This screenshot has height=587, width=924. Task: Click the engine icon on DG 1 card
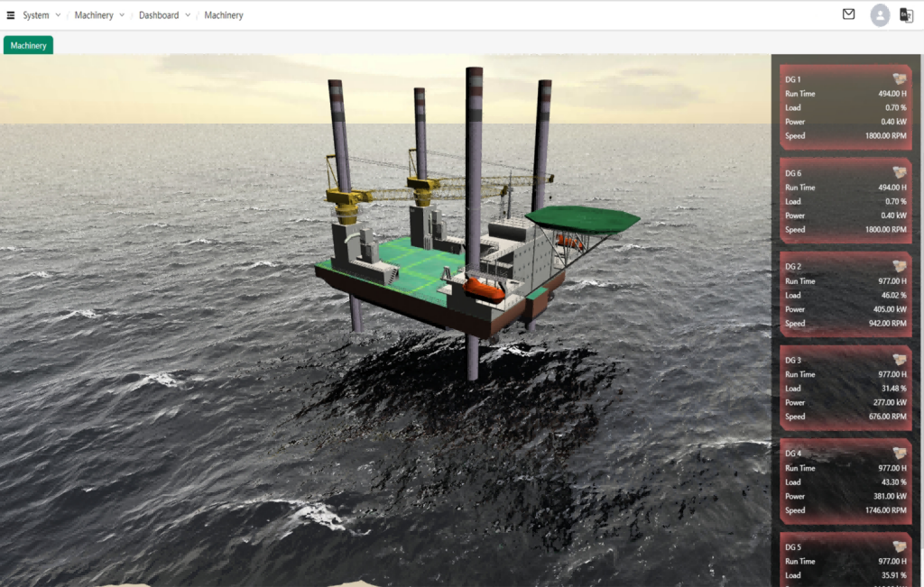coord(899,78)
